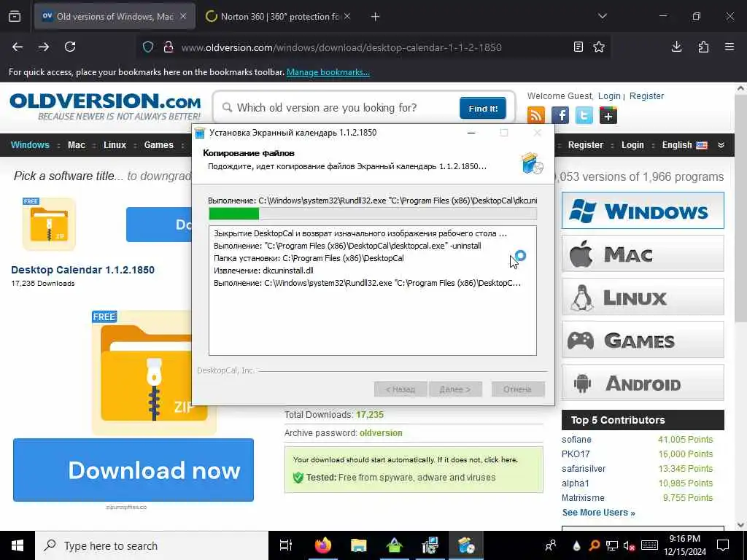
Task: Go back to previous page
Action: coord(18,47)
